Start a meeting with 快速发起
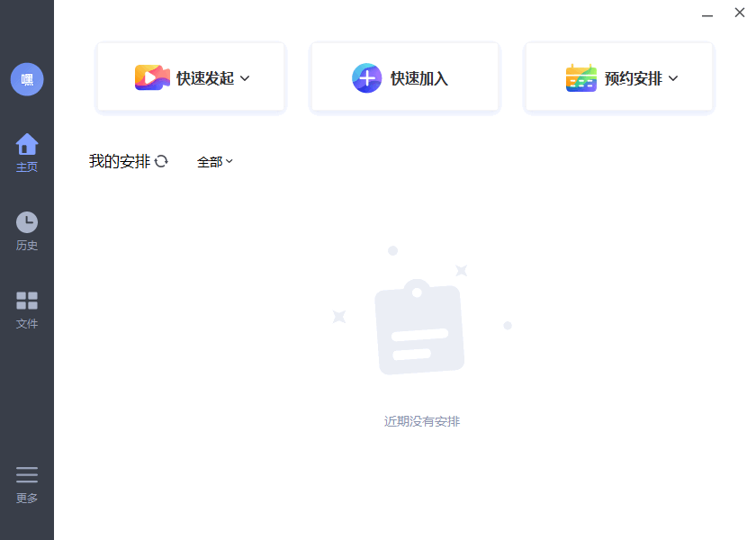 tap(190, 76)
